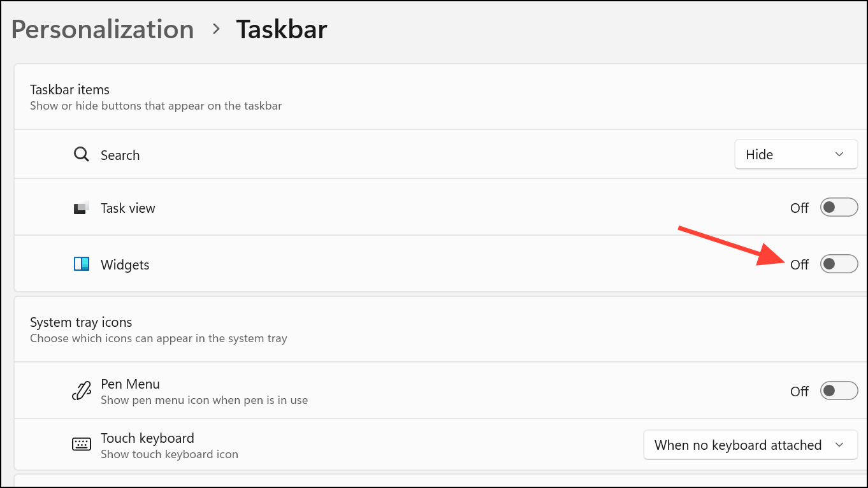
Task: Turn on the Task view toggle
Action: 839,208
